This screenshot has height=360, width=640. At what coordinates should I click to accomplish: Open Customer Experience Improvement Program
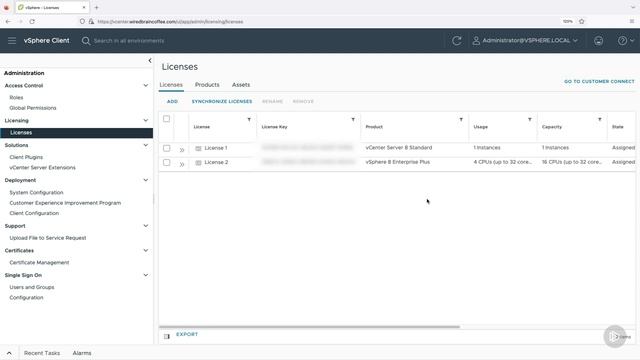tap(65, 203)
